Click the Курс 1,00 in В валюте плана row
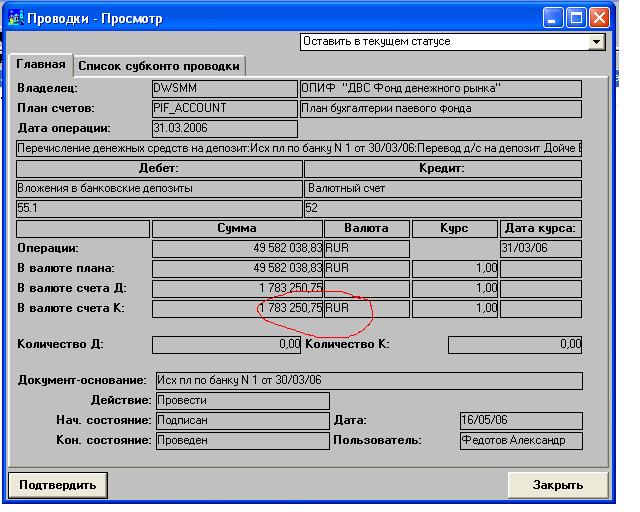The height and width of the screenshot is (512, 640). 455,269
